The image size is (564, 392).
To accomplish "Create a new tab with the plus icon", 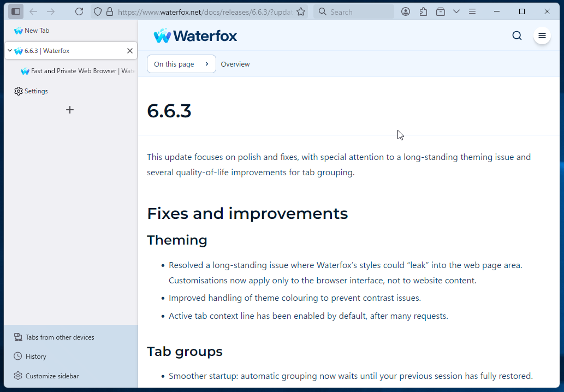I will [x=70, y=110].
